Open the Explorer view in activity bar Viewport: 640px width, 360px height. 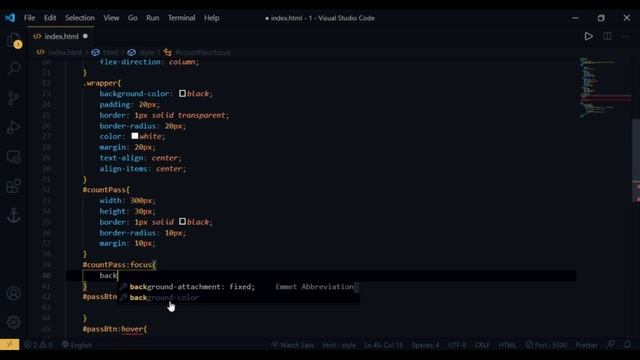(14, 40)
